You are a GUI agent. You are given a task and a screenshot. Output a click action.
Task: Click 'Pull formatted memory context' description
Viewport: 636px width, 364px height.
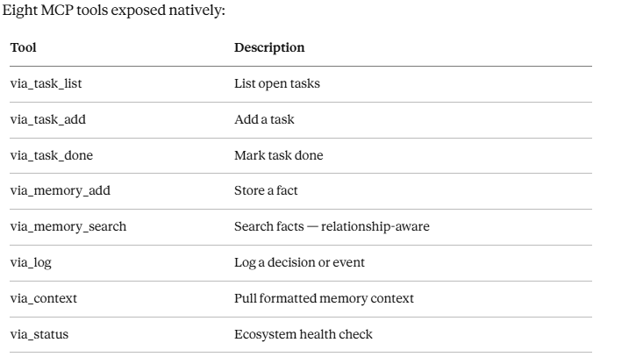click(x=324, y=298)
